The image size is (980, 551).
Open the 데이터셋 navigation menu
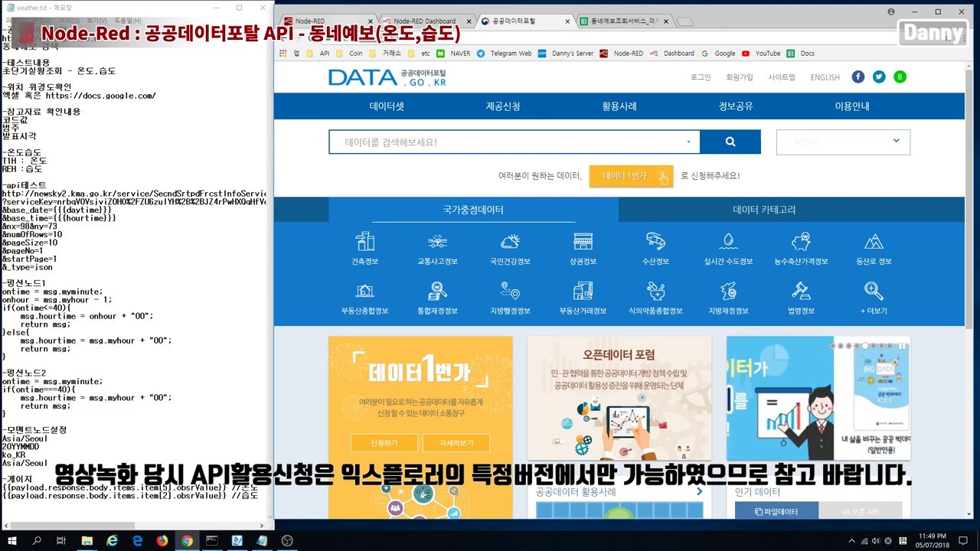click(387, 106)
